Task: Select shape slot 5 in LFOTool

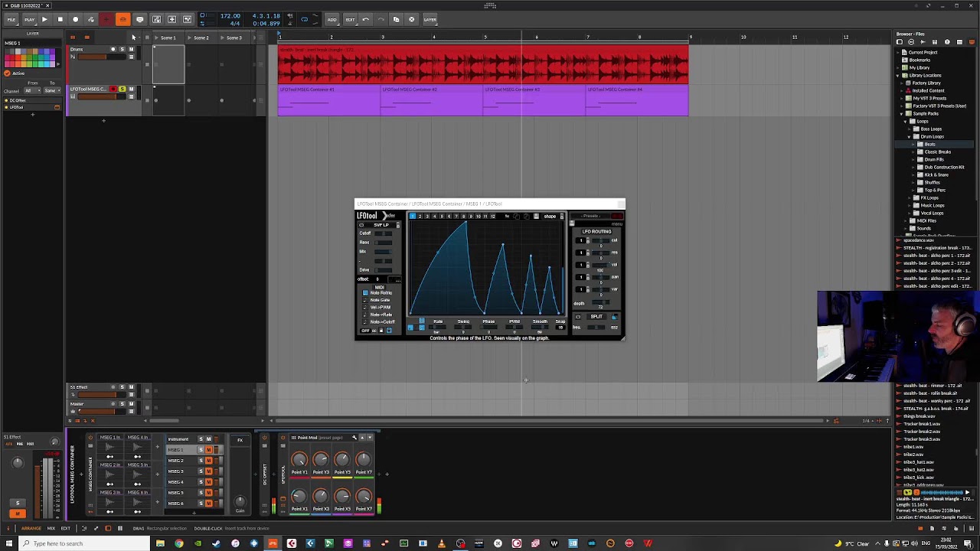Action: [443, 217]
